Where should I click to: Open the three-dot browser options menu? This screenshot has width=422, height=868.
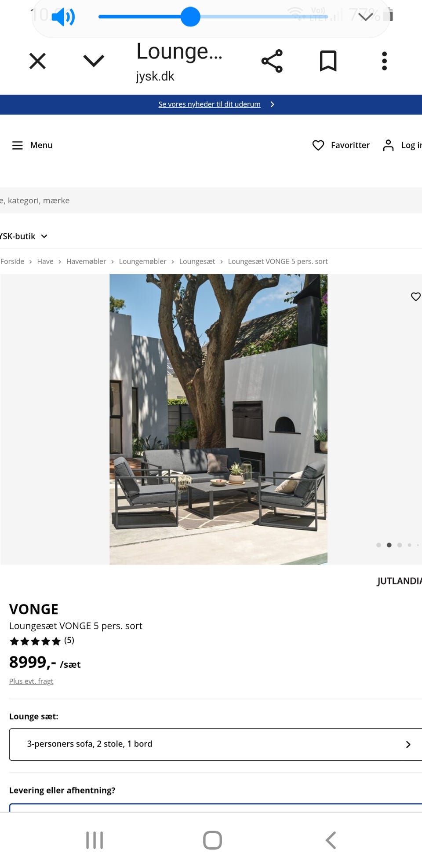(x=384, y=61)
